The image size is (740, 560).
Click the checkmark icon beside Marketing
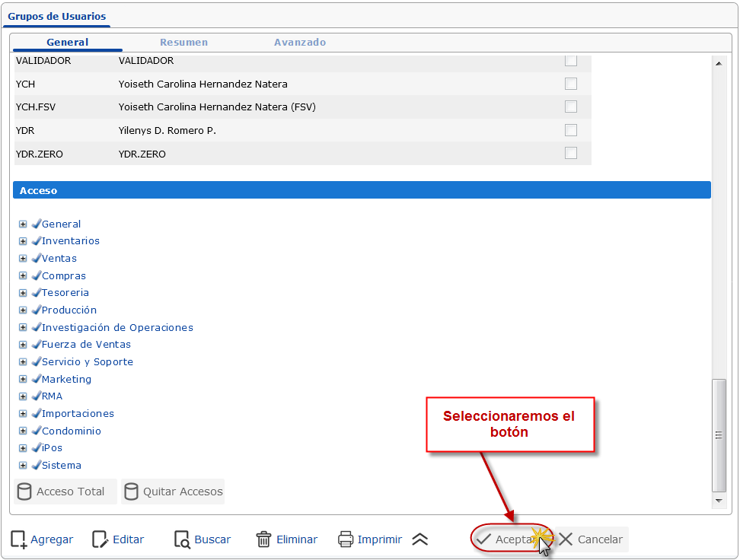[x=37, y=379]
